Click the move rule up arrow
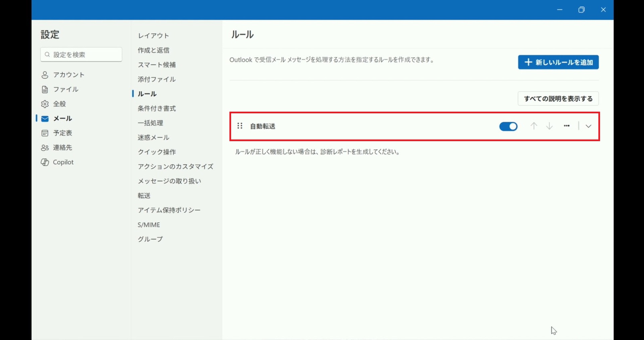Viewport: 644px width, 340px height. click(x=534, y=126)
